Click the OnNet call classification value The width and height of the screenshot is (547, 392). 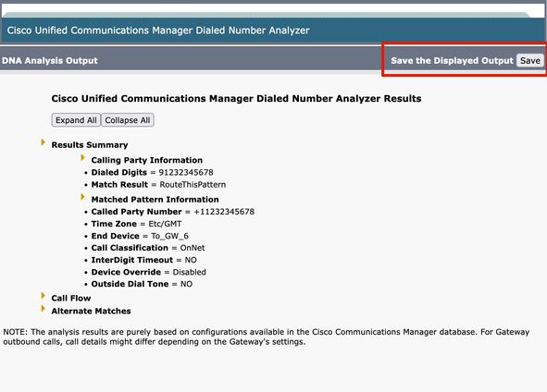(193, 248)
